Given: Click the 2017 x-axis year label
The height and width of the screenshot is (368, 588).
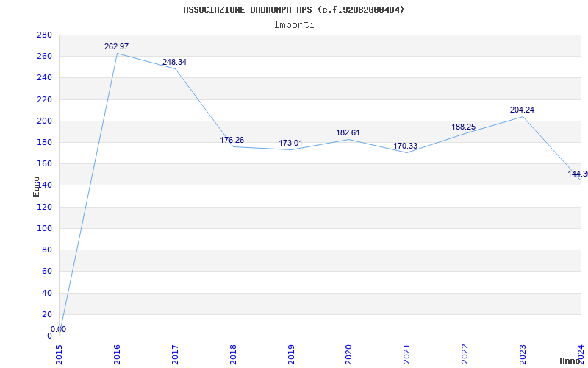Looking at the screenshot, I should [175, 355].
